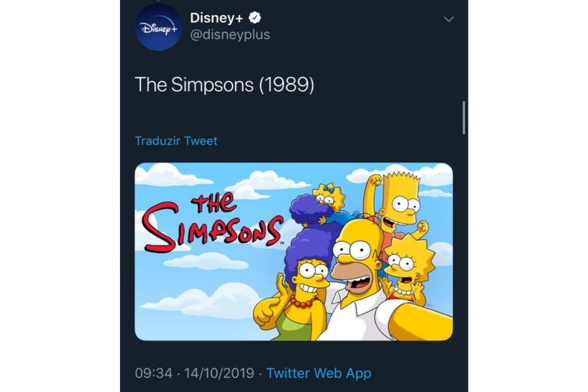Click the vertical scrollbar thumb
588x392 pixels.
click(463, 118)
